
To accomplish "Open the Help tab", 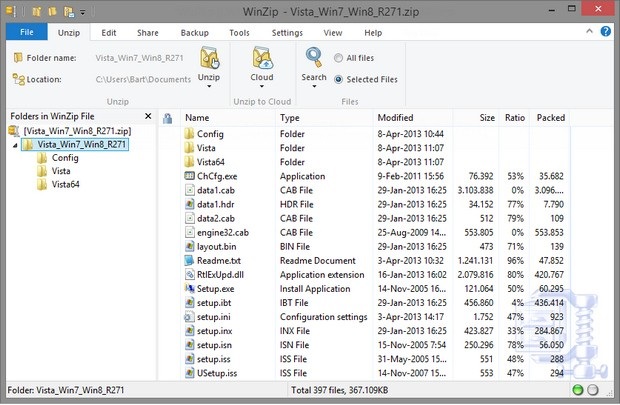I will click(x=373, y=33).
